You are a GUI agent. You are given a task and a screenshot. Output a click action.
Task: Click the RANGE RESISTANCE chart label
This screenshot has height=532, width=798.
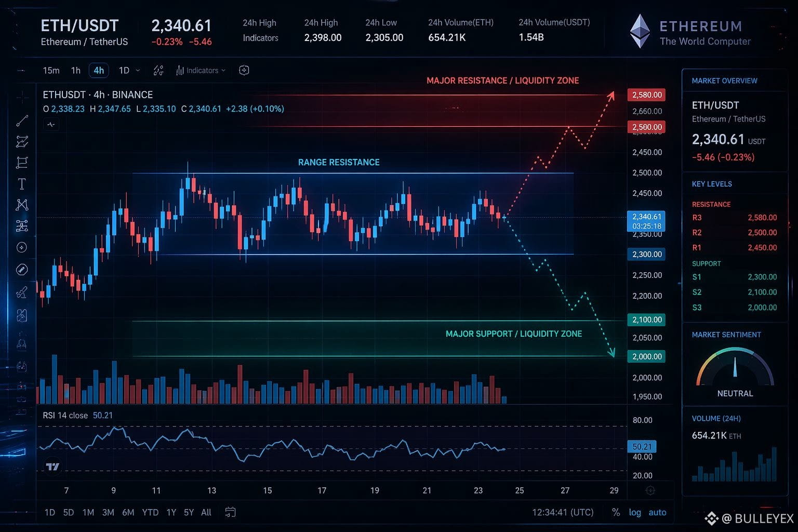tap(339, 162)
